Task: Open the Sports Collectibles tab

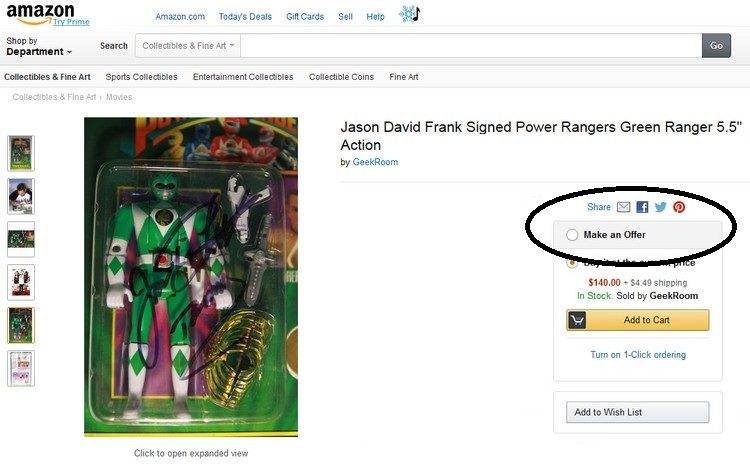Action: click(141, 77)
